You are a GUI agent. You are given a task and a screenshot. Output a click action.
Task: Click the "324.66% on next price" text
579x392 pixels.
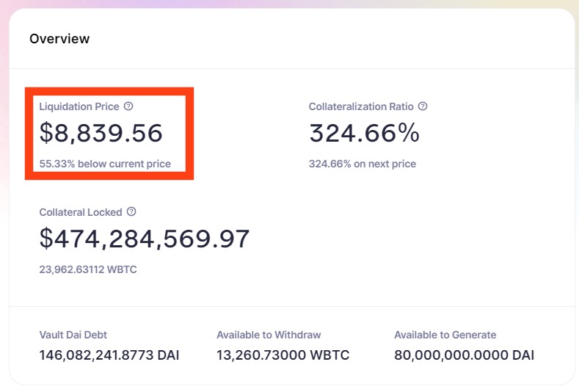pos(362,164)
